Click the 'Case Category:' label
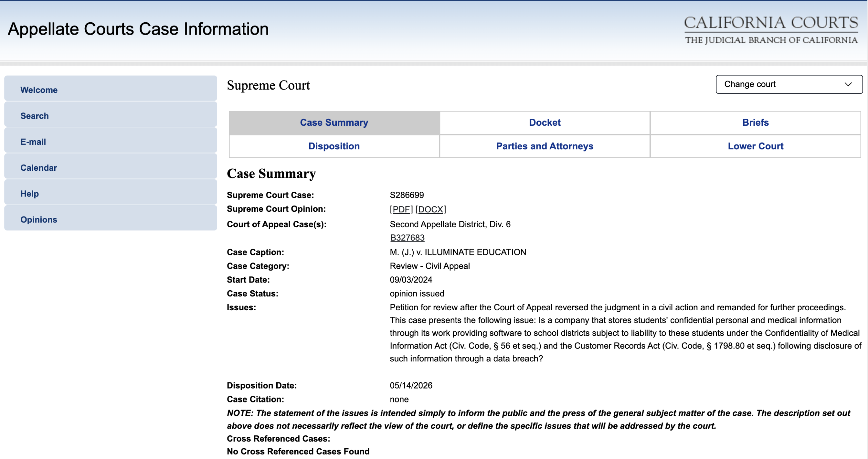 [258, 266]
